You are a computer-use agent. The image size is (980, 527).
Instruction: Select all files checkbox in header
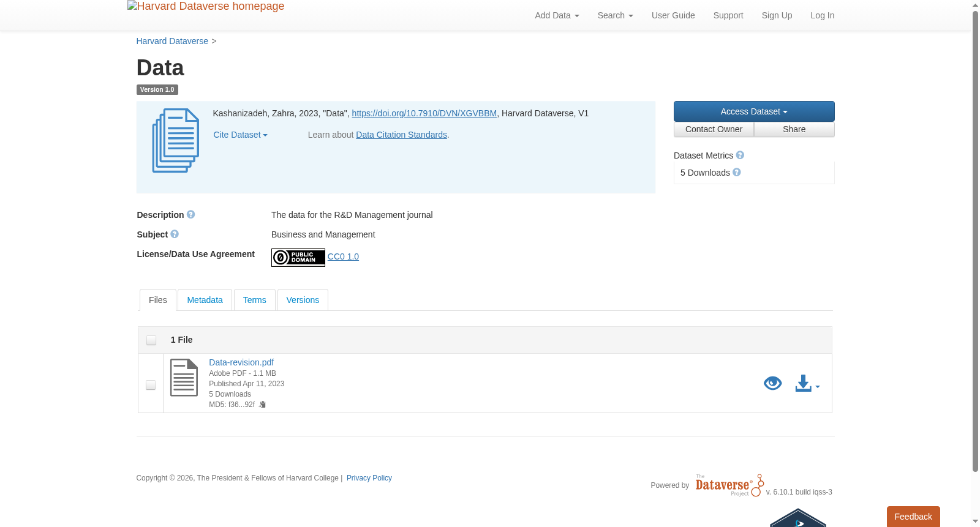[151, 340]
